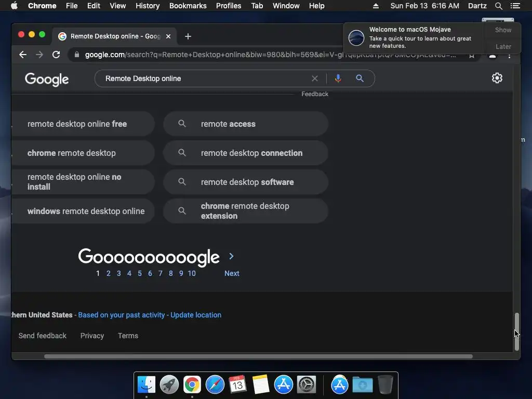Click the Spotlight magnifier in menu bar

point(498,6)
